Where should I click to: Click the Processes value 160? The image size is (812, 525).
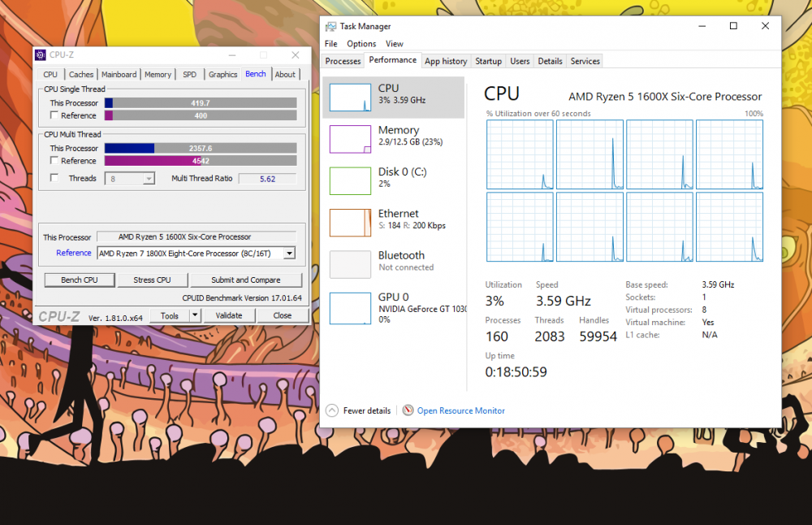[x=497, y=336]
